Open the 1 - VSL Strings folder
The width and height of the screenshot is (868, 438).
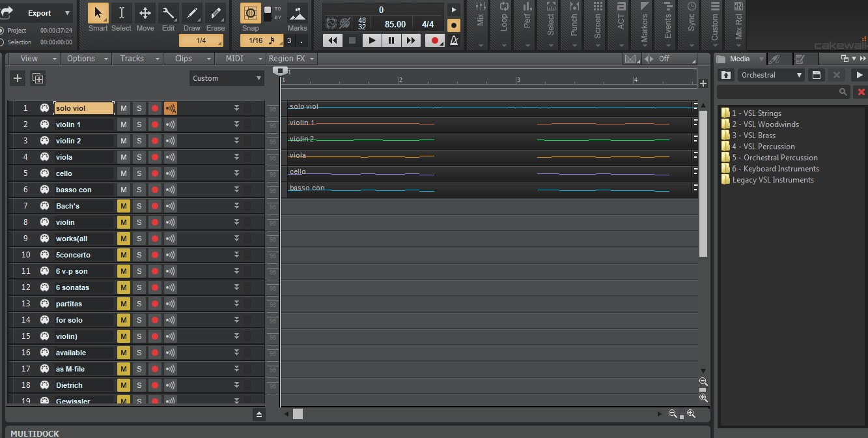pyautogui.click(x=751, y=113)
